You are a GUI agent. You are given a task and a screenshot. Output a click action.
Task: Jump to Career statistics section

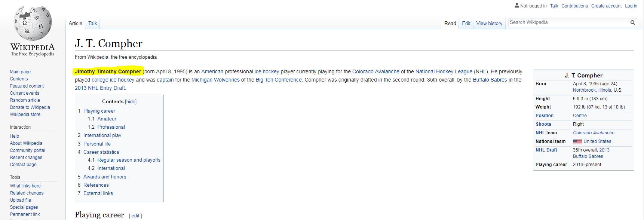click(101, 152)
